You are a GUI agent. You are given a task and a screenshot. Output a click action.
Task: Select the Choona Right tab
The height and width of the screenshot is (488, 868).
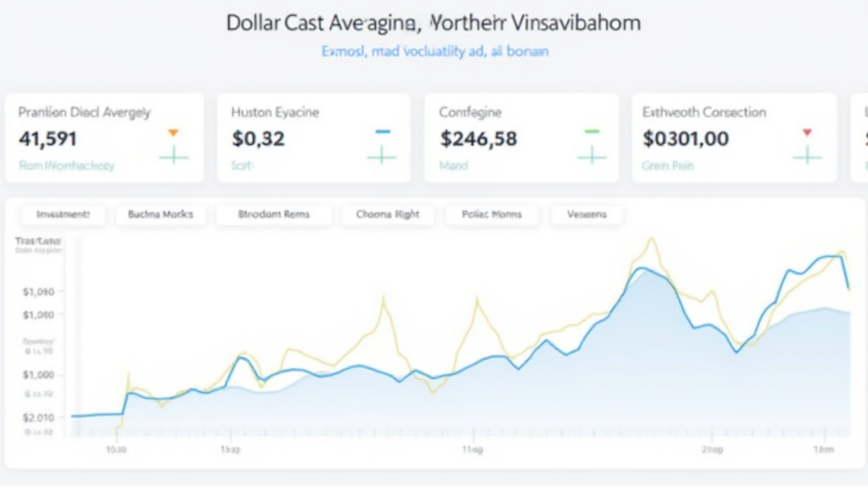tap(387, 214)
